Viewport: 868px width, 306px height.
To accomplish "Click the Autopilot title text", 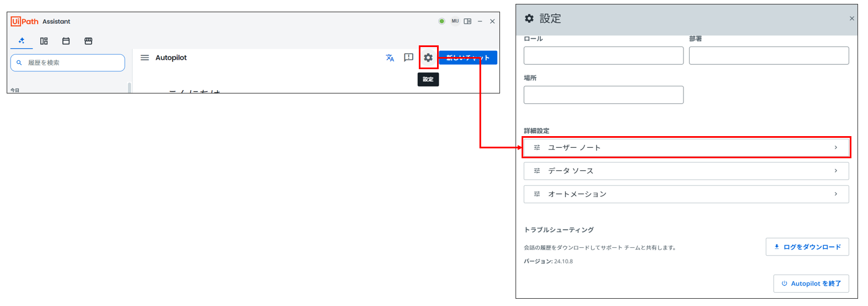I will (x=171, y=58).
